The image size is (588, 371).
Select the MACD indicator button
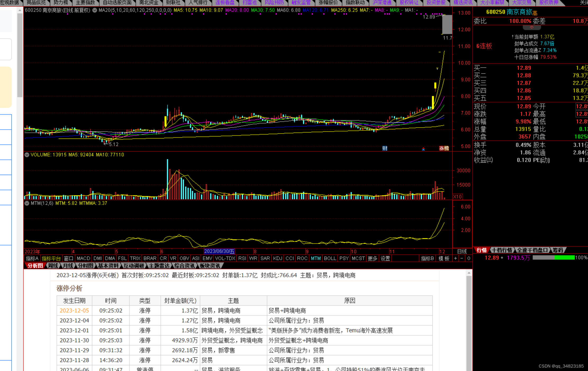[x=83, y=258]
